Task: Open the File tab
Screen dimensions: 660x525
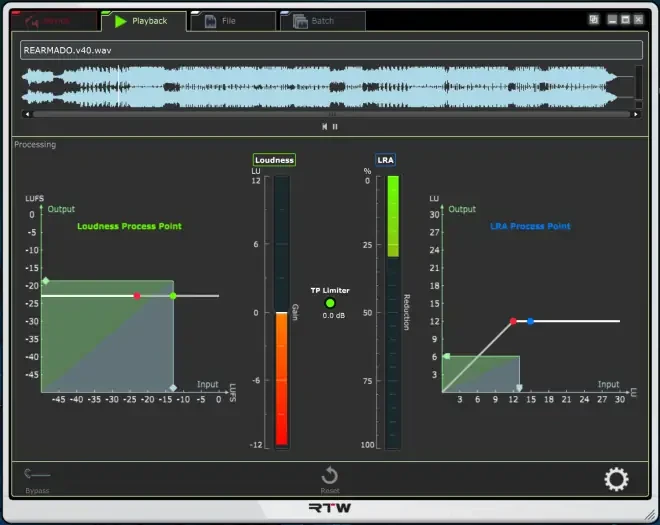Action: click(233, 21)
